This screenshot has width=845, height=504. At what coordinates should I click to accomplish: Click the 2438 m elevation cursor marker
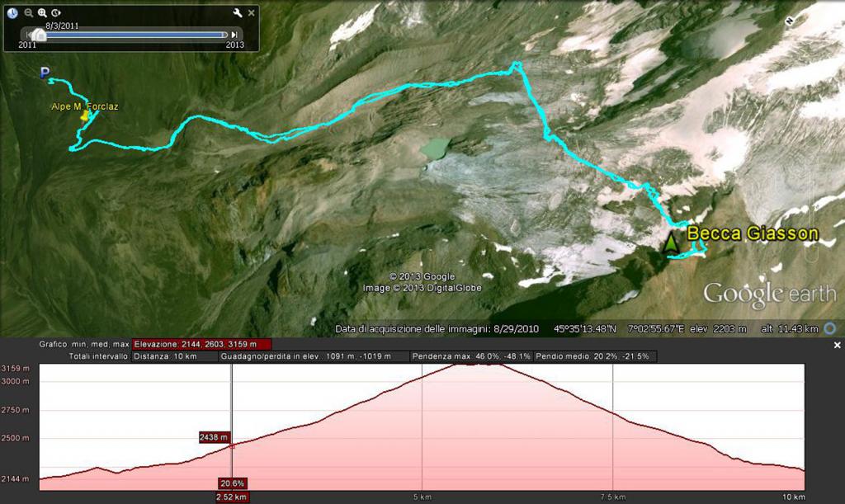coord(214,436)
